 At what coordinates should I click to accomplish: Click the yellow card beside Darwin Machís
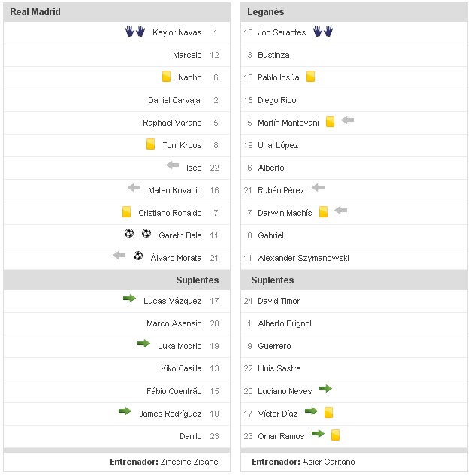coord(323,212)
